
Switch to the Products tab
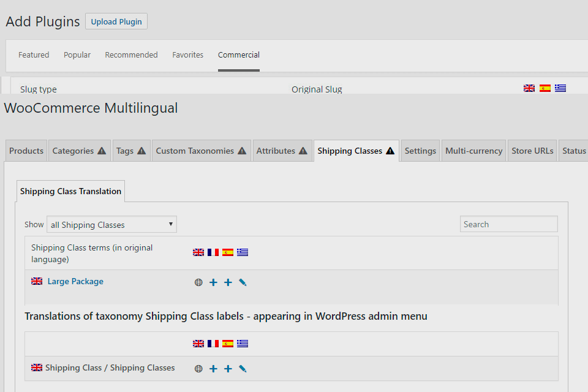coord(26,151)
